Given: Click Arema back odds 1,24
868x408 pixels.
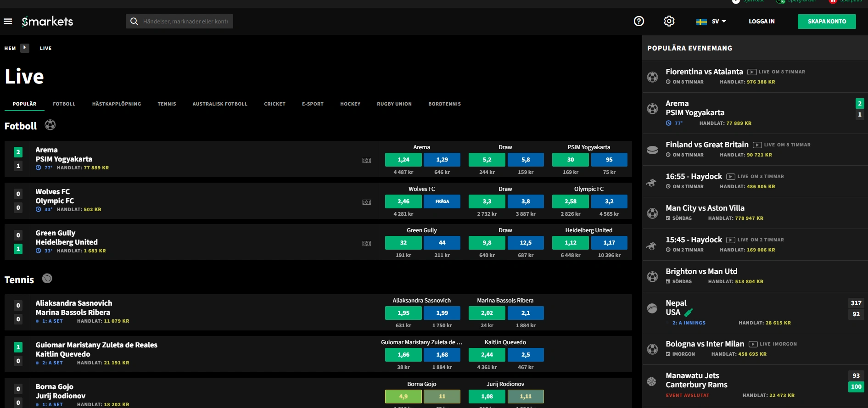Looking at the screenshot, I should click(403, 160).
